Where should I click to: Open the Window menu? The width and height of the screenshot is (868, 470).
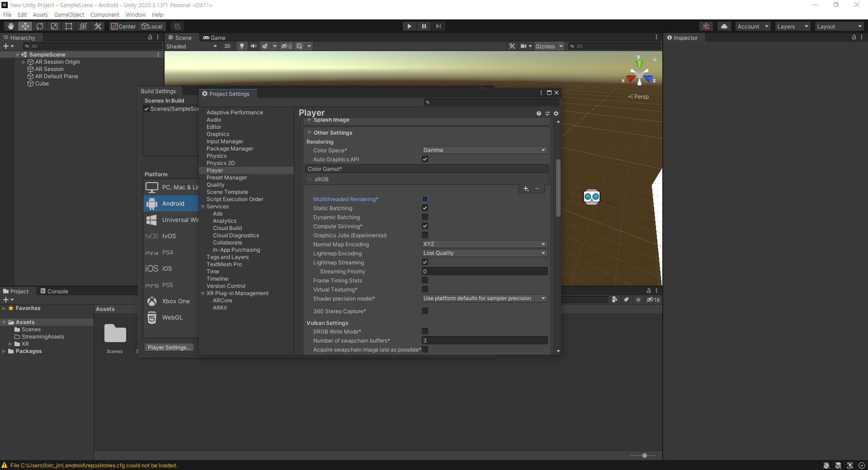(136, 14)
